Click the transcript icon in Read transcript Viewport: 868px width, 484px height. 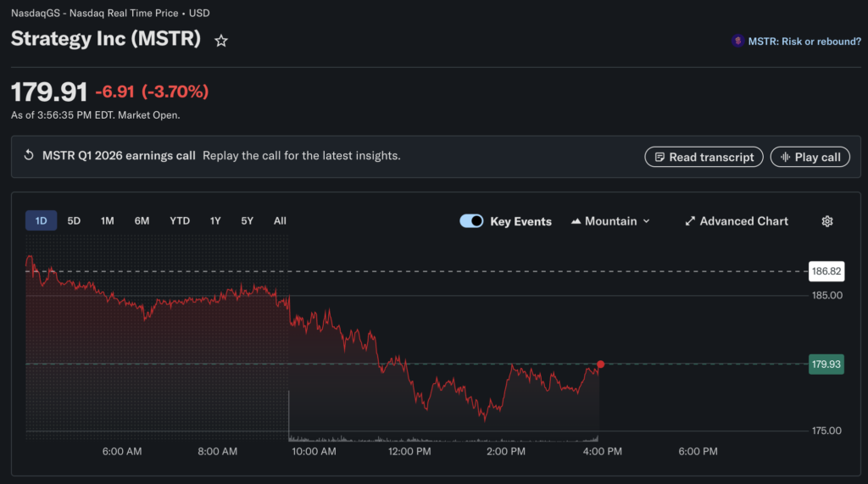pyautogui.click(x=659, y=158)
